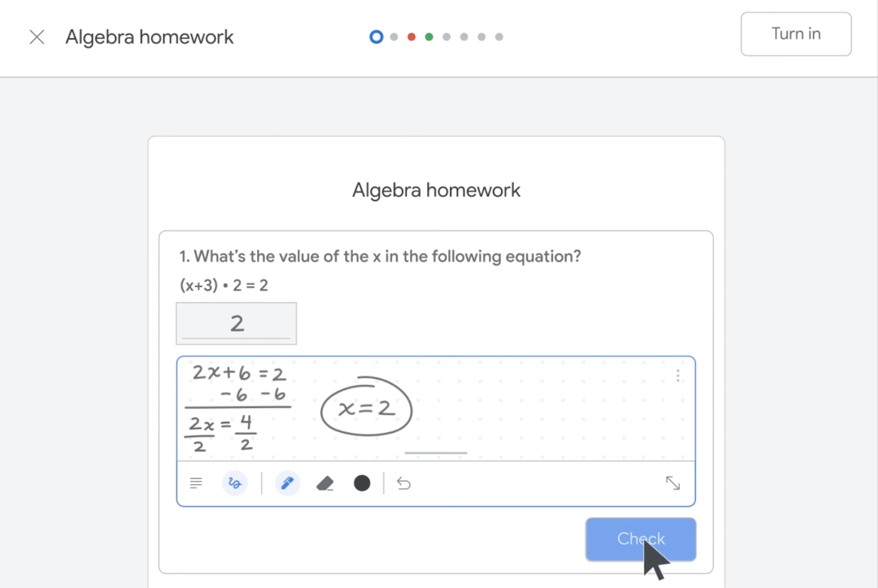Select the handwriting scribble mode icon

click(x=235, y=483)
